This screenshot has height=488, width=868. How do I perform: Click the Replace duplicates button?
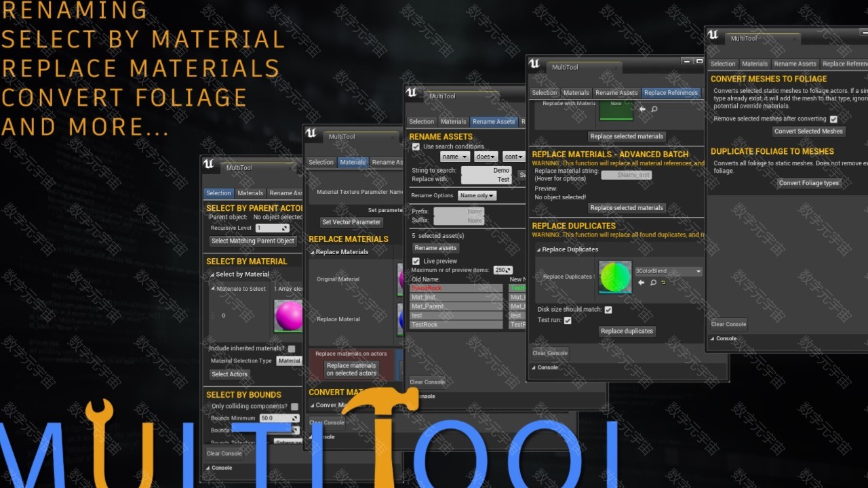tap(627, 331)
